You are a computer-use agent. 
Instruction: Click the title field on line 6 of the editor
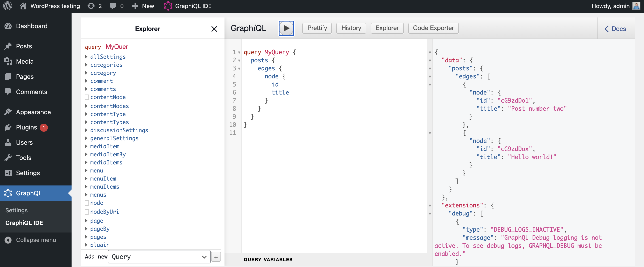[x=280, y=93]
